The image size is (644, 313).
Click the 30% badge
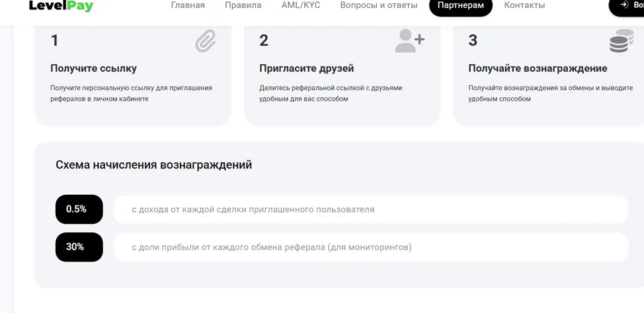(x=79, y=247)
